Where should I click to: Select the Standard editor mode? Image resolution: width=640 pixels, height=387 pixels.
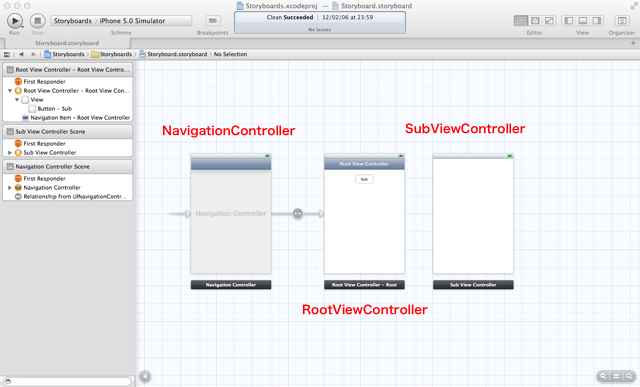[x=521, y=20]
